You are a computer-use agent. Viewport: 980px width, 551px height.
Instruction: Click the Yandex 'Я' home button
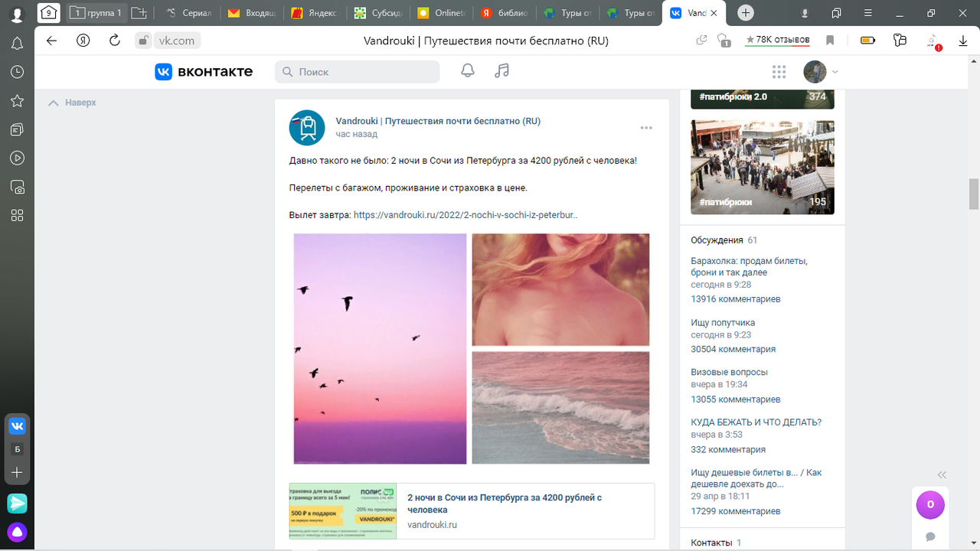point(83,41)
